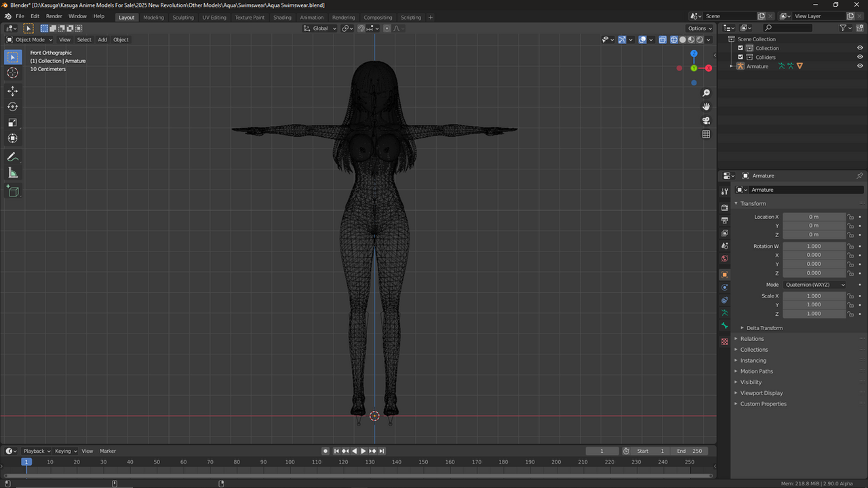Screen dimensions: 868x488
Task: Open the Physics properties tab
Action: point(724,287)
